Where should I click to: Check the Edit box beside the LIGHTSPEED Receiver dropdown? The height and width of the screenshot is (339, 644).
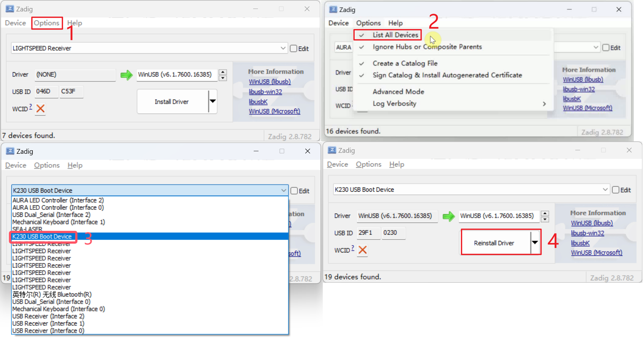pos(294,48)
